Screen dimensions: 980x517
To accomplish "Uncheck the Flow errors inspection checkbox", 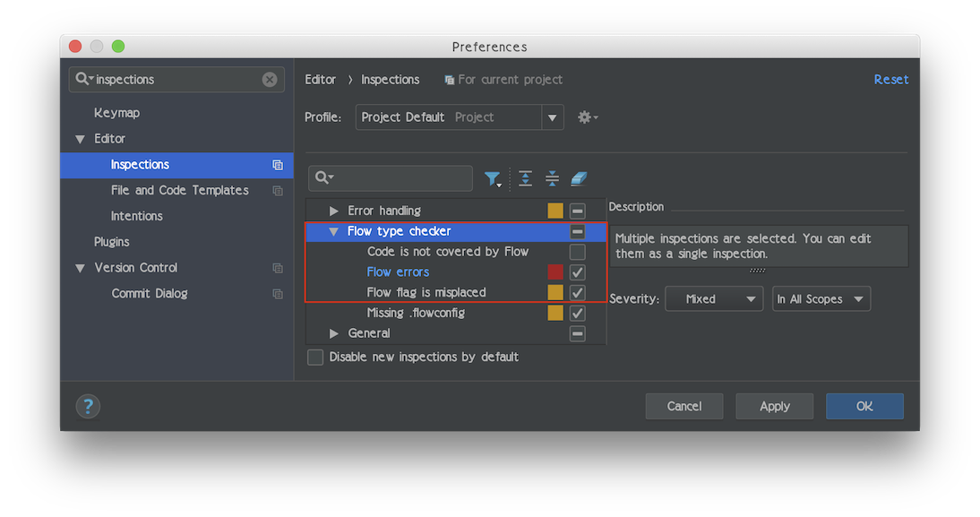I will coord(578,272).
